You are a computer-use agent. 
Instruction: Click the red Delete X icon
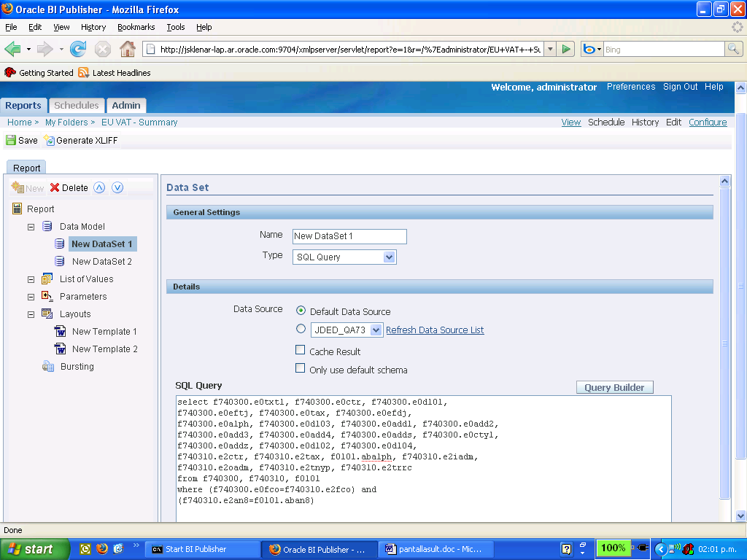click(55, 187)
